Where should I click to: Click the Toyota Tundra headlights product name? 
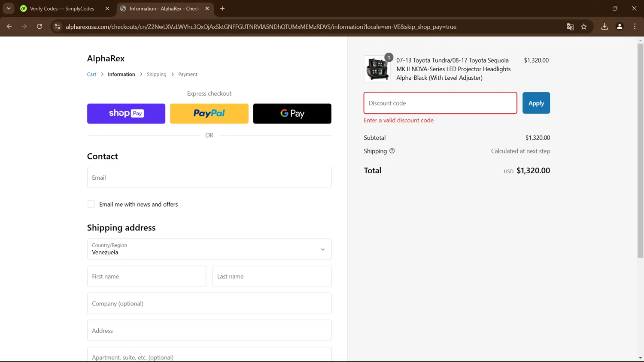tap(453, 69)
